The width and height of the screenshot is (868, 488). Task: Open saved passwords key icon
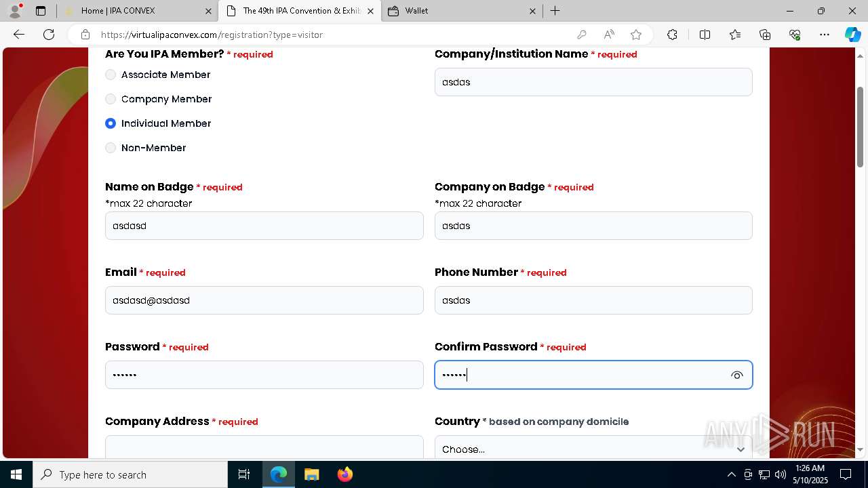click(x=581, y=35)
